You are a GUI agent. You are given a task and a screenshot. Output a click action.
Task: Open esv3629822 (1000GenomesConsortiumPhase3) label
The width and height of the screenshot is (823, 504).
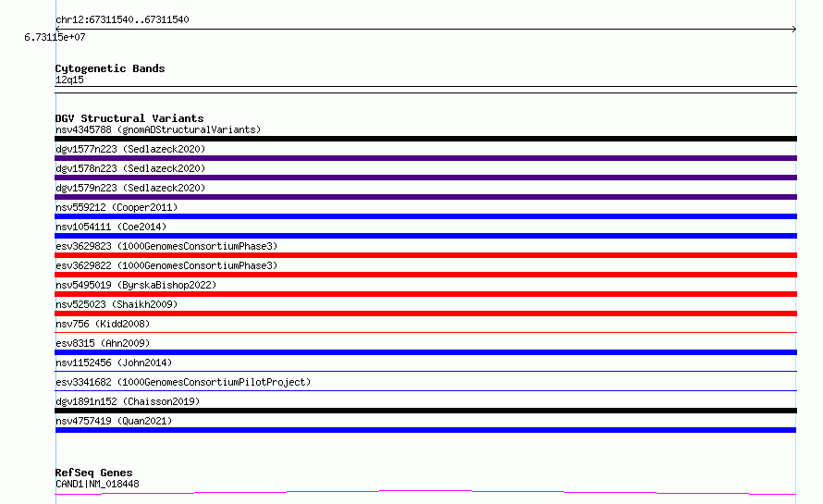click(166, 265)
